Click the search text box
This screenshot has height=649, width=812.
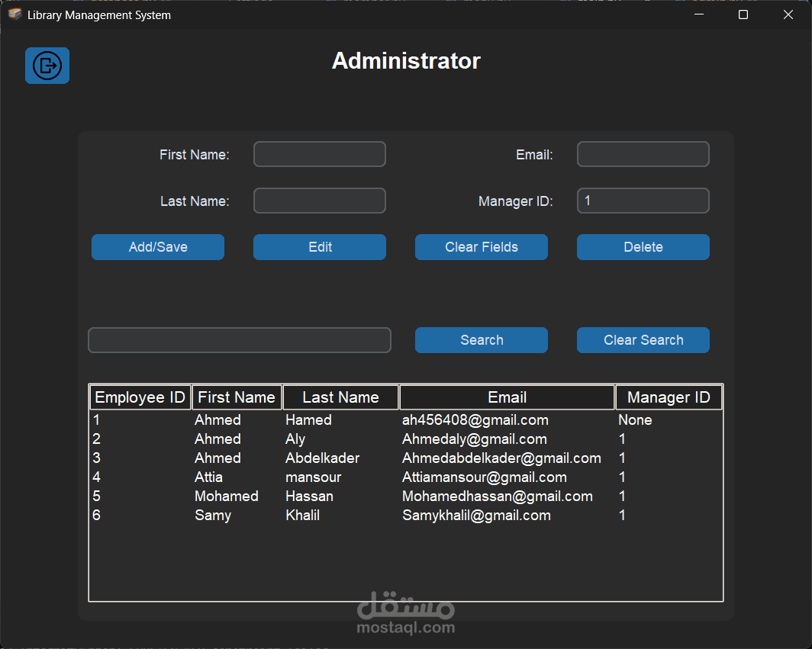[x=240, y=340]
